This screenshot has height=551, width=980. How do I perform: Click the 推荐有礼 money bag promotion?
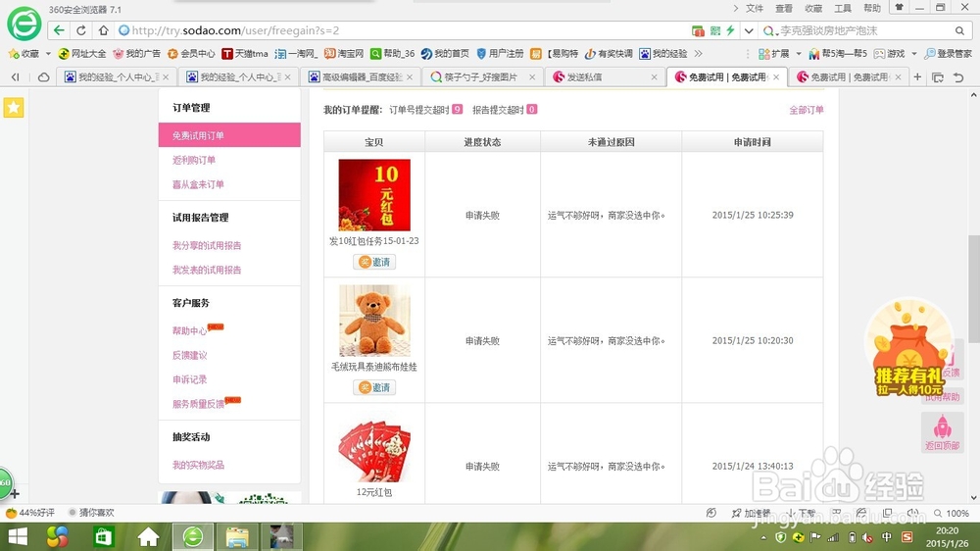click(x=909, y=347)
